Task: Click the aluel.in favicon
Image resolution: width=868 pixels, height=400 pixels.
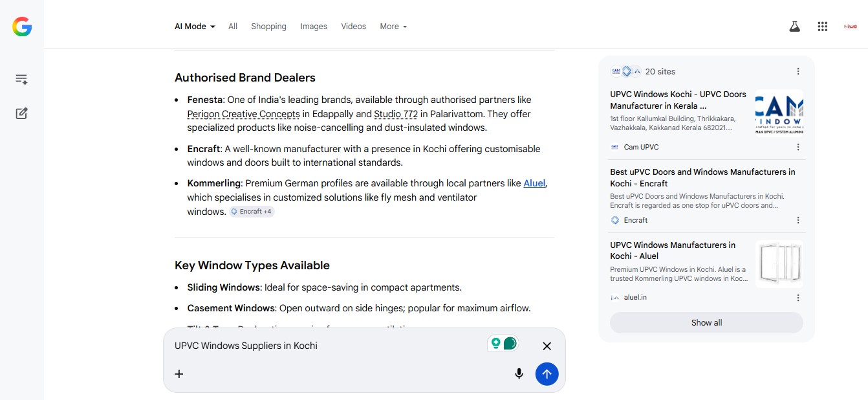Action: (x=615, y=298)
